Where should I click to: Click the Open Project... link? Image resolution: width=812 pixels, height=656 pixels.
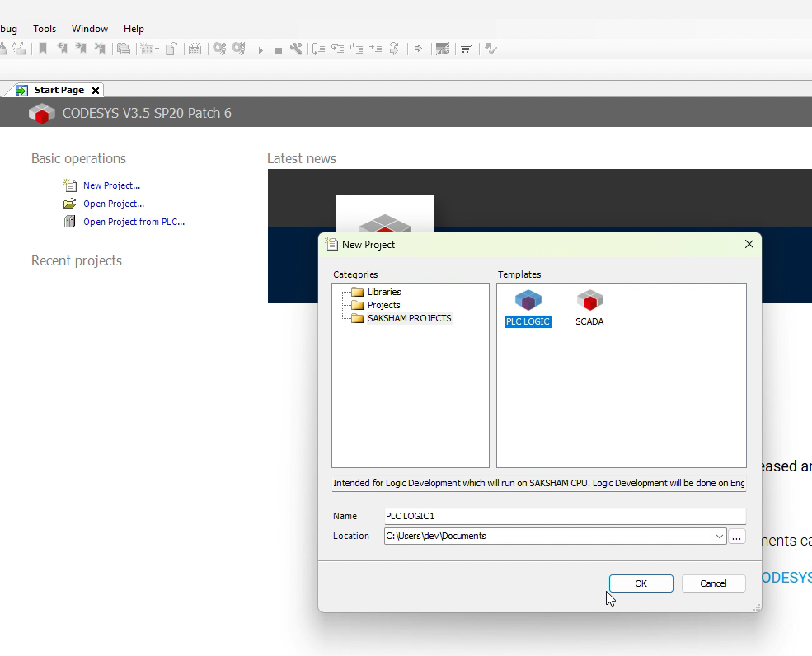point(114,204)
